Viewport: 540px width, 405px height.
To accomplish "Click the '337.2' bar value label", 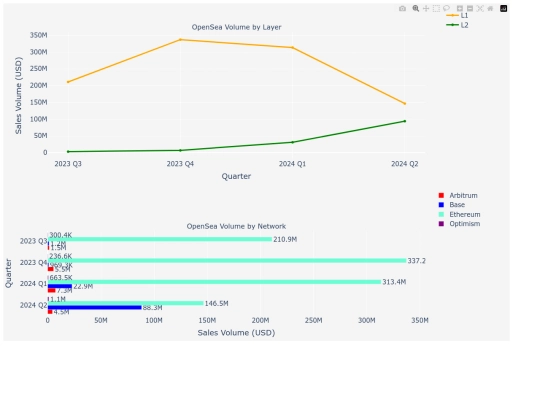I will coord(417,261).
